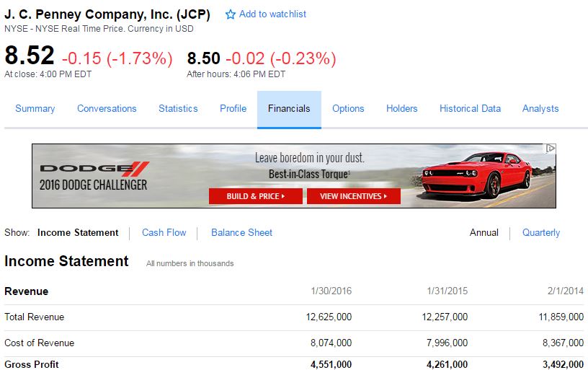The image size is (588, 383).
Task: Click the AdChoices icon on the Dodge banner
Action: (x=551, y=149)
